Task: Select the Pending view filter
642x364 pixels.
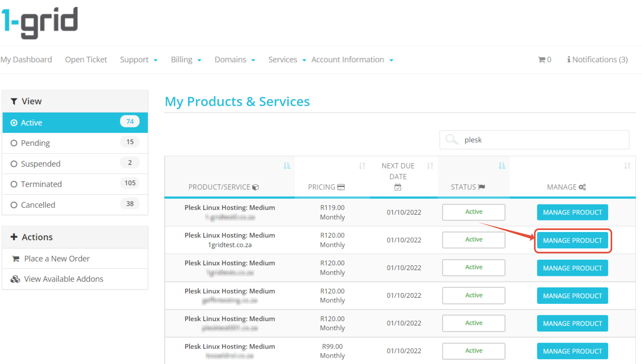Action: coord(75,143)
